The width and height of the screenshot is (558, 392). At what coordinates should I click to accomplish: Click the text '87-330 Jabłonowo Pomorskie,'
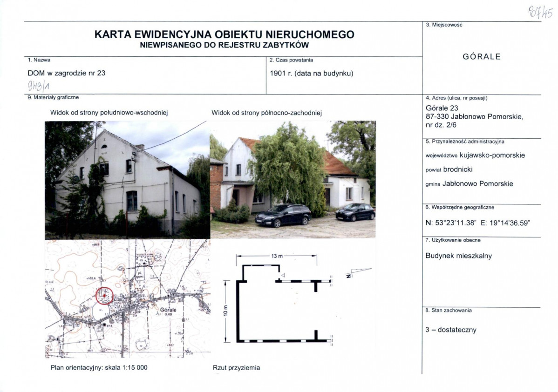474,117
